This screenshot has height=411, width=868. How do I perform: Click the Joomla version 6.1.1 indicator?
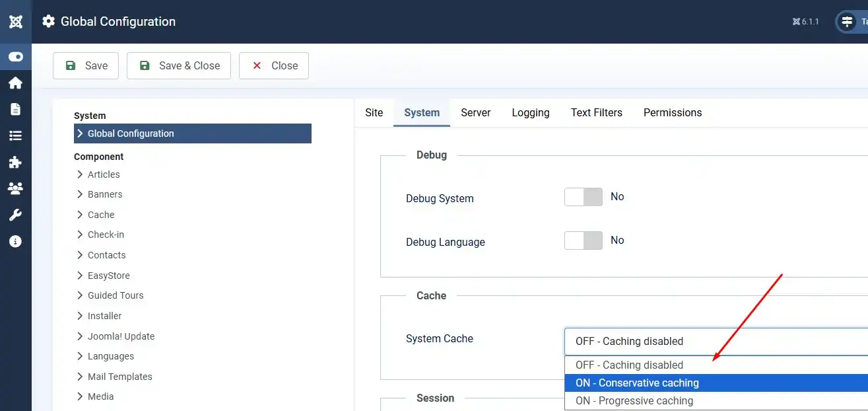(x=806, y=22)
